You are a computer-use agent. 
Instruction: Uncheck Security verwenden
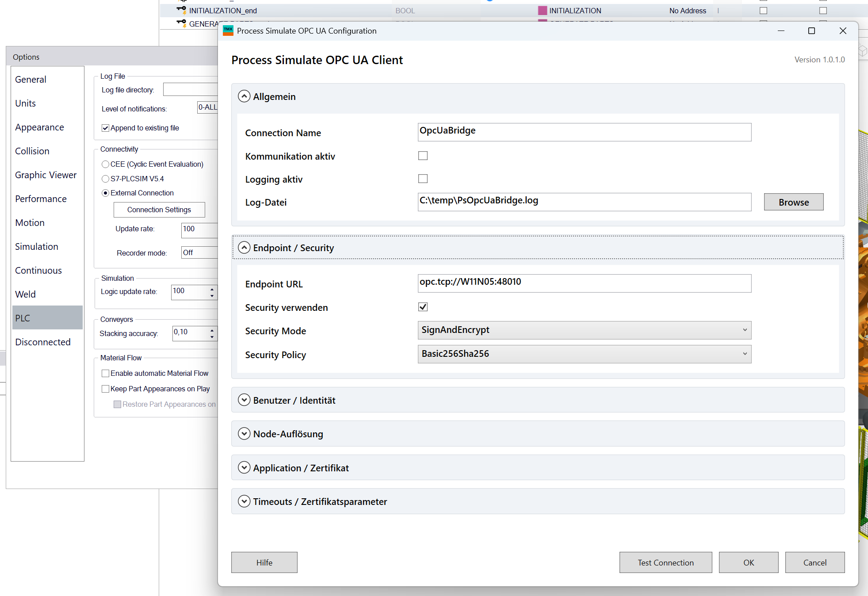(423, 307)
